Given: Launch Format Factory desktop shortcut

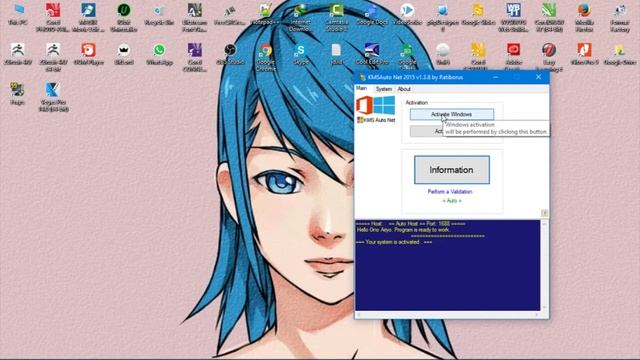Looking at the screenshot, I should [x=620, y=18].
